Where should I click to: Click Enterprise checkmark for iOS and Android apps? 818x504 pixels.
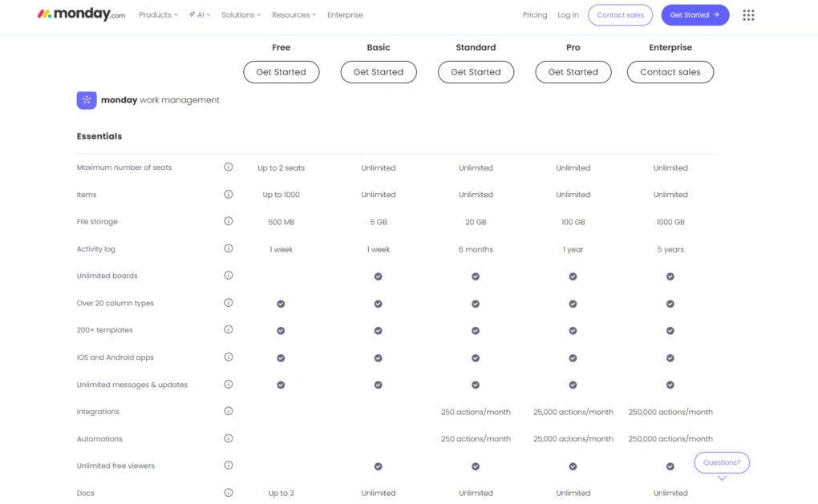point(670,358)
